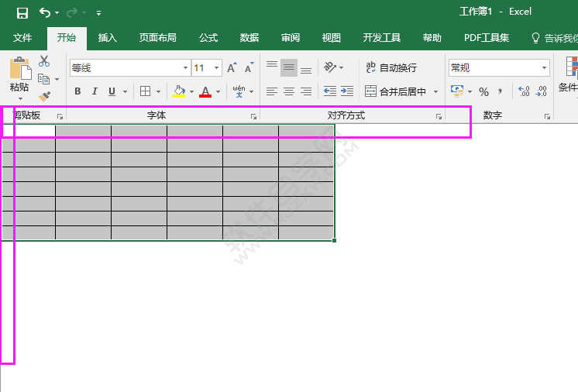Copy the selection

(43, 79)
